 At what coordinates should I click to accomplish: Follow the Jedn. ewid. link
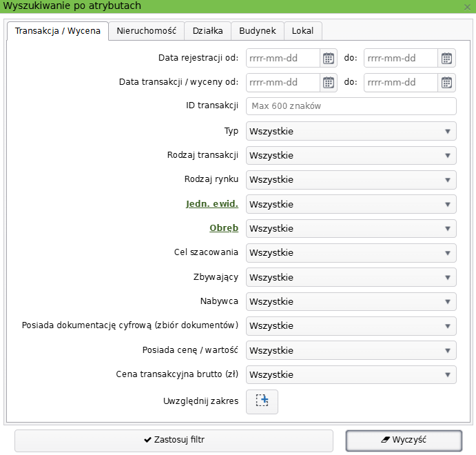[212, 204]
